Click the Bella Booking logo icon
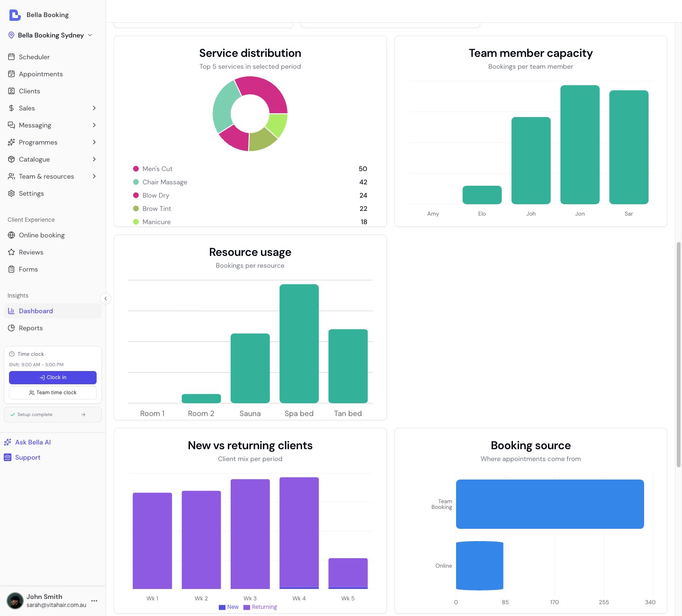682x616 pixels. click(x=15, y=15)
